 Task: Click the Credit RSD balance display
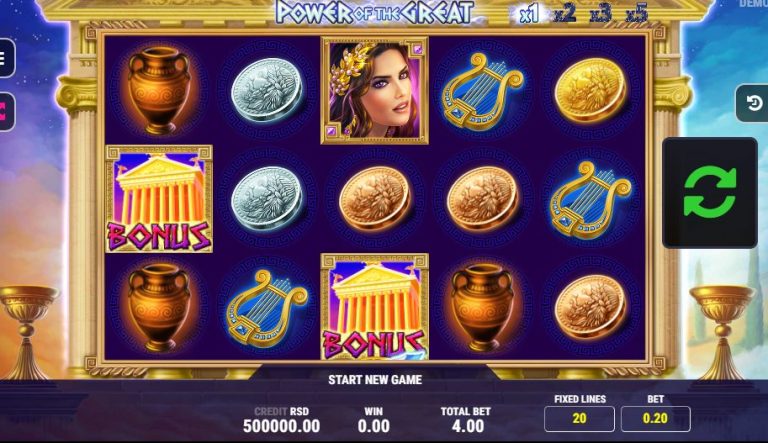click(x=282, y=420)
